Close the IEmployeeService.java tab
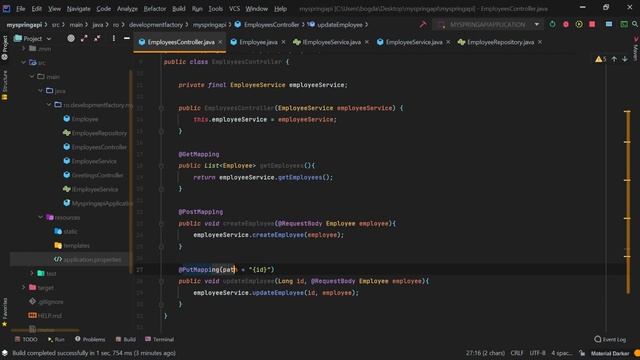 367,42
